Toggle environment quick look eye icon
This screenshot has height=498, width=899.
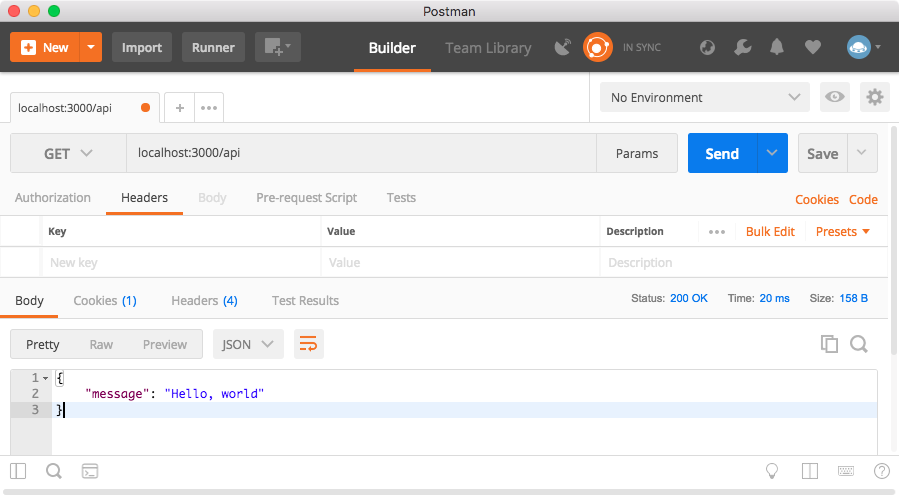click(x=835, y=97)
